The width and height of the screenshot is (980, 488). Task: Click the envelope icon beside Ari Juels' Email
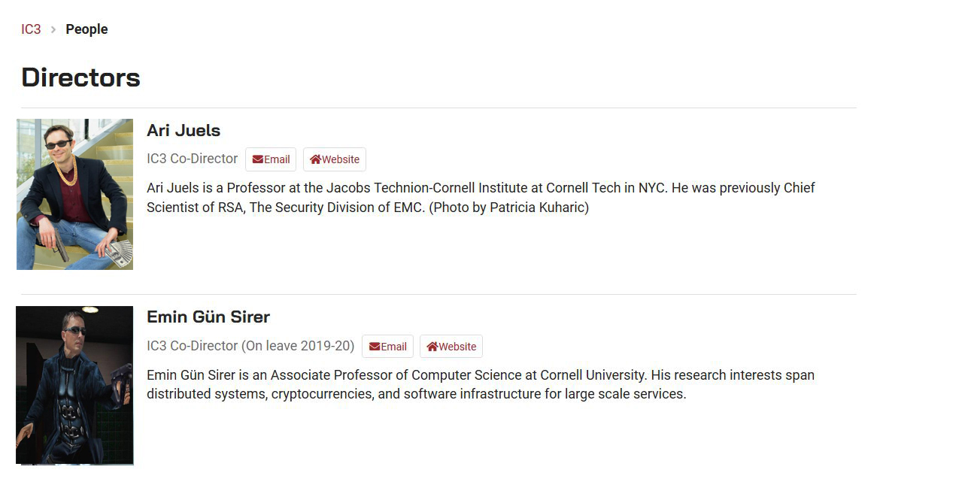click(258, 159)
